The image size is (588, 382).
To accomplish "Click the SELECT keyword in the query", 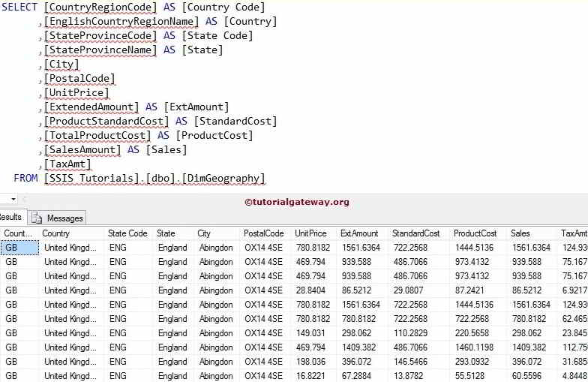I will [19, 8].
